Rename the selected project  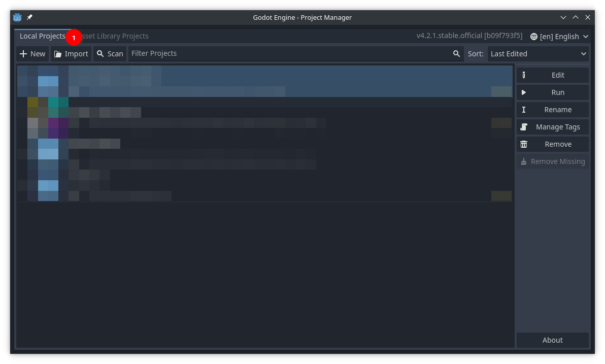[553, 110]
